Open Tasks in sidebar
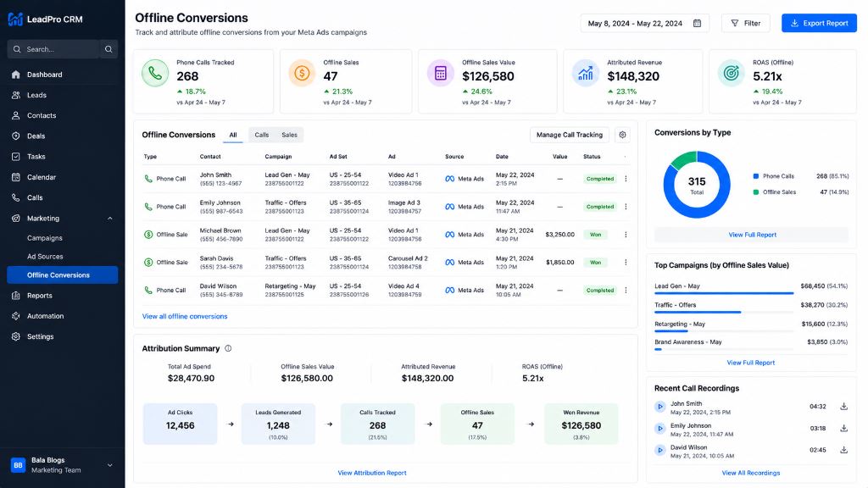The width and height of the screenshot is (868, 488). (x=62, y=157)
